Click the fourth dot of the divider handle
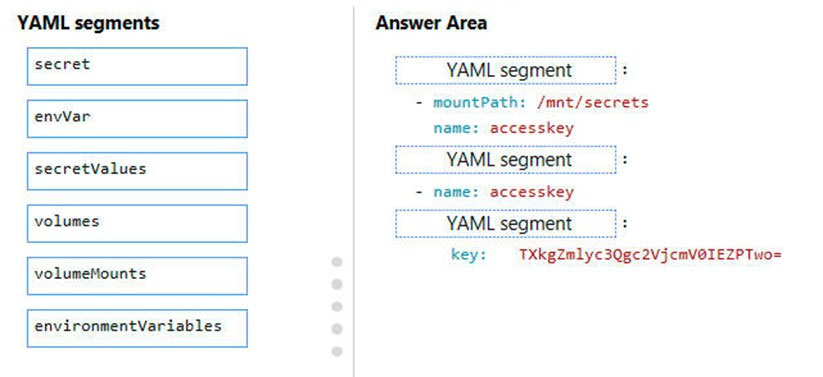The width and height of the screenshot is (823, 377). click(x=337, y=329)
